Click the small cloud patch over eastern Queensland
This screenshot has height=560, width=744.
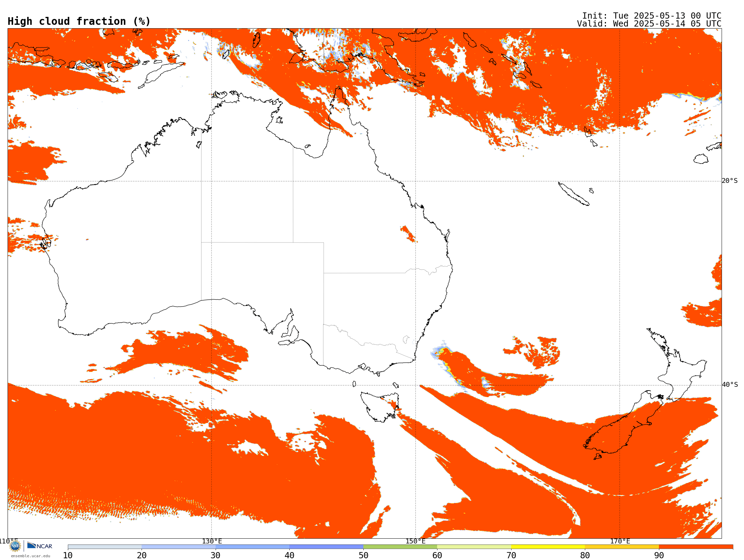tap(408, 234)
